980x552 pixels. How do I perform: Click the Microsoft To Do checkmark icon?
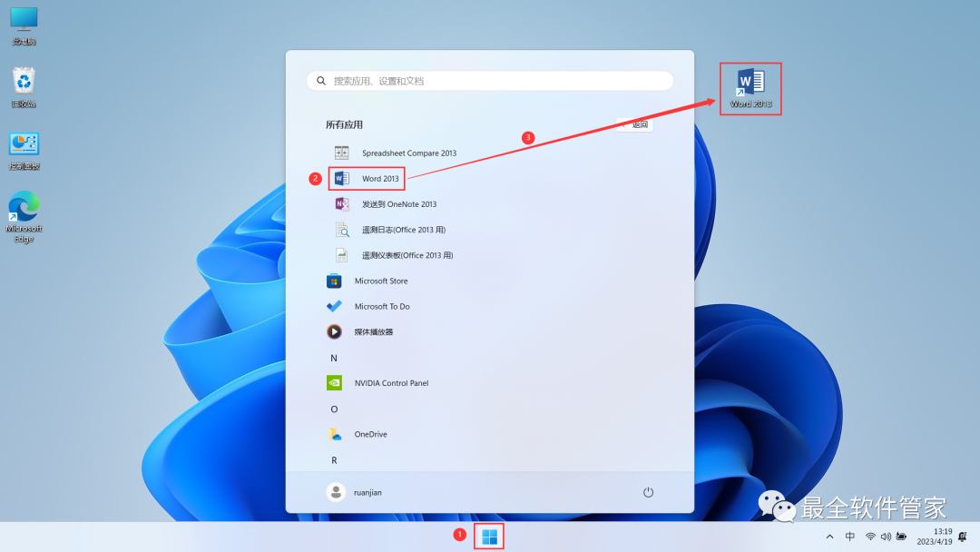point(334,306)
